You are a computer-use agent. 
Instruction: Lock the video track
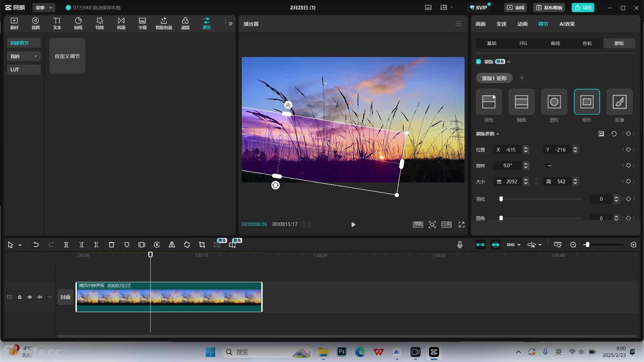(x=20, y=297)
